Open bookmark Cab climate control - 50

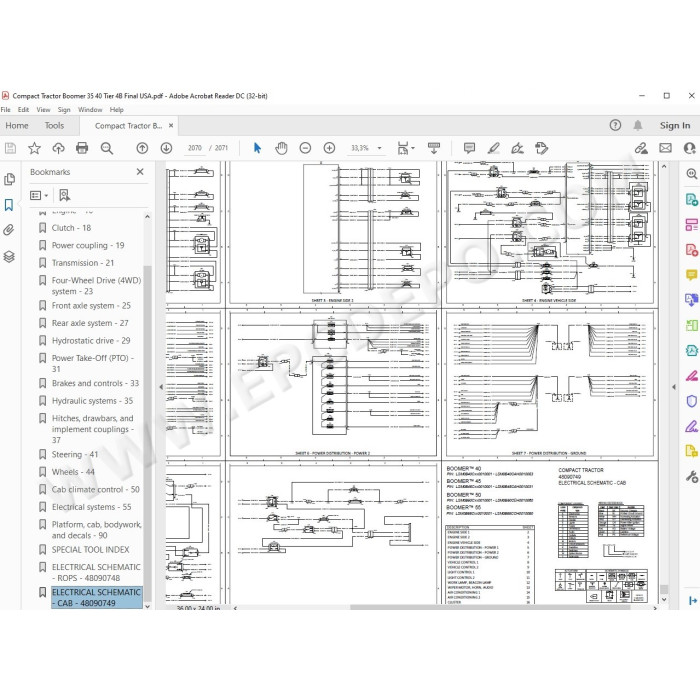pos(96,489)
